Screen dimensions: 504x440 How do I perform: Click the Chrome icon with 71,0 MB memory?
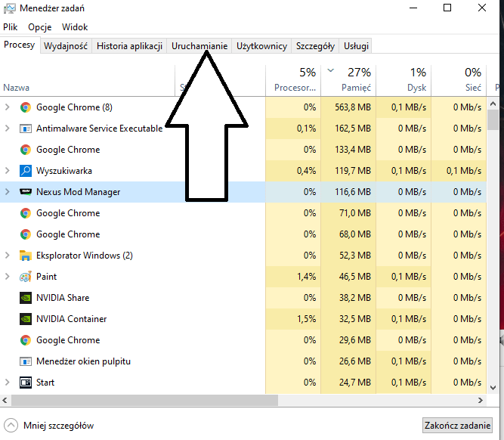click(x=26, y=213)
